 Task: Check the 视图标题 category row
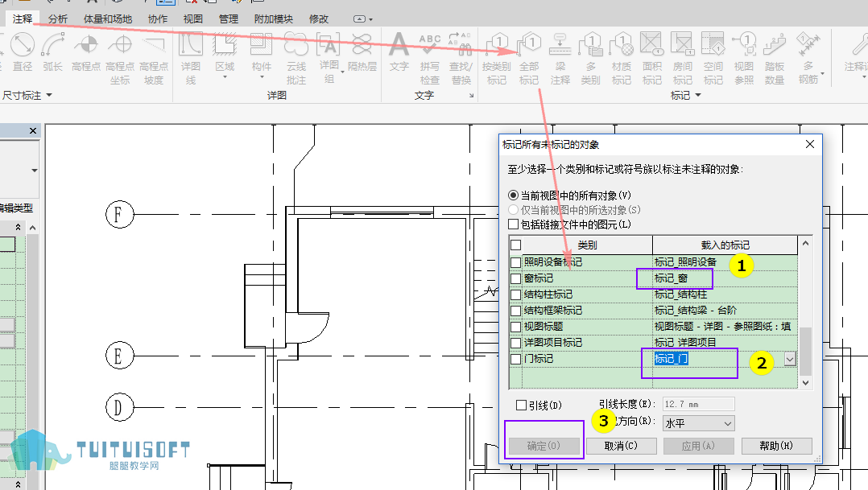pos(516,327)
